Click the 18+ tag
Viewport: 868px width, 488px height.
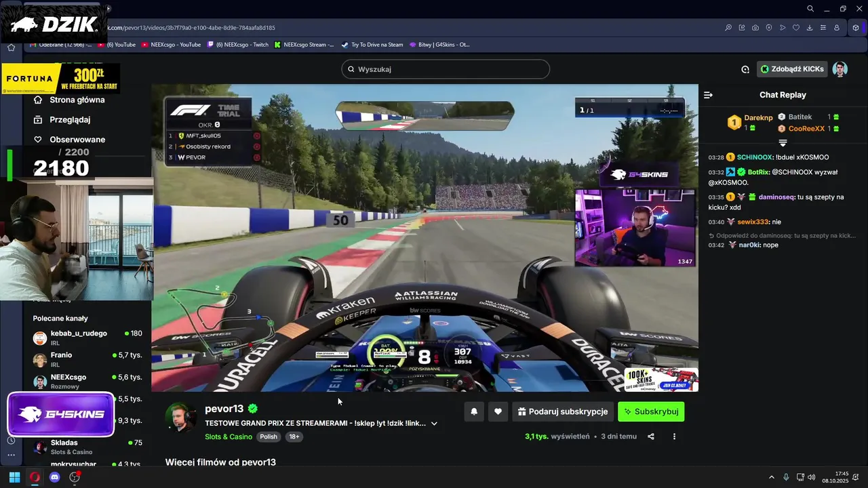294,436
